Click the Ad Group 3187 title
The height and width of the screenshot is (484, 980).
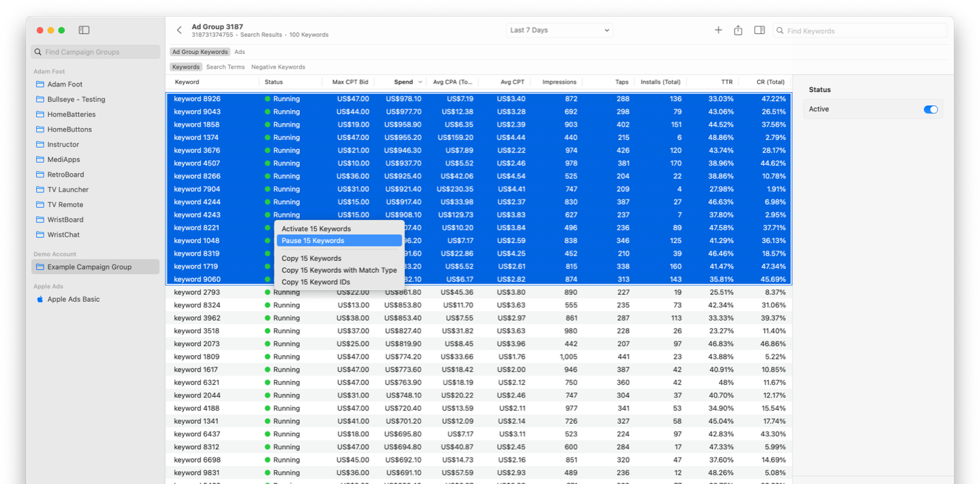click(x=217, y=27)
